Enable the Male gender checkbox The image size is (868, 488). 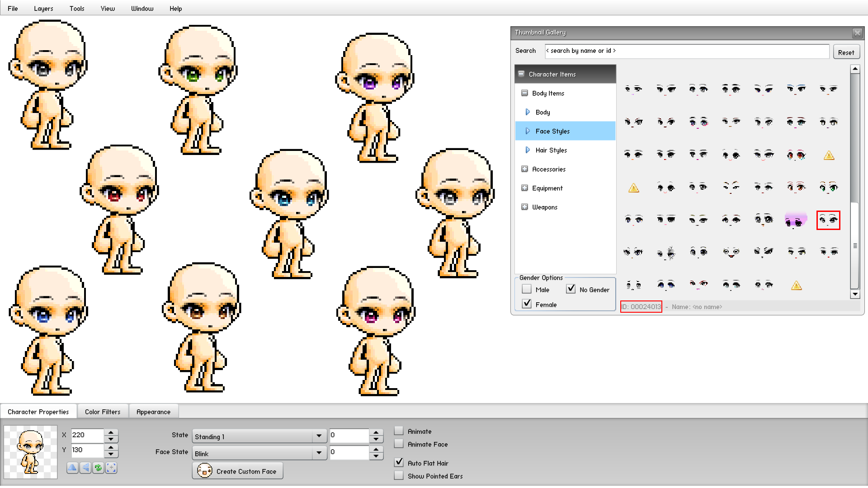(527, 289)
